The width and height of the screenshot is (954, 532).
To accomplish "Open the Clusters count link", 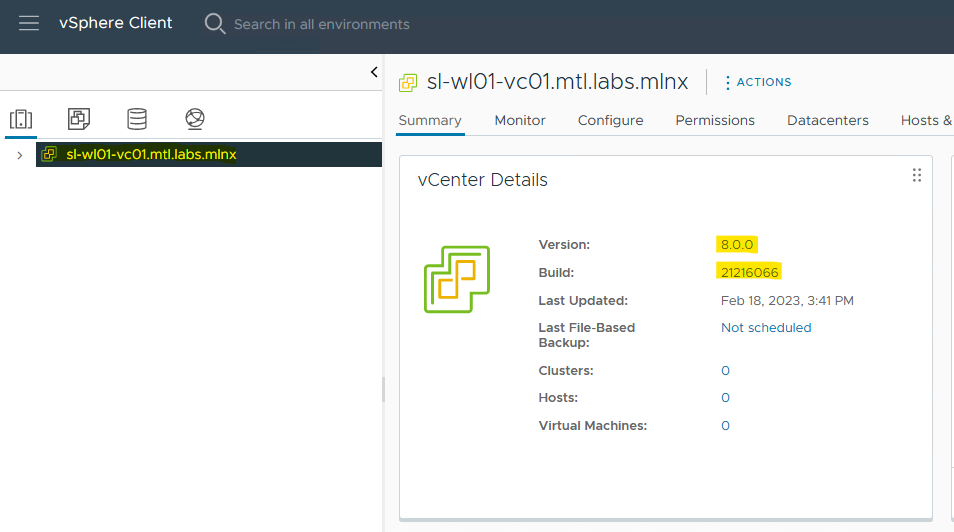I will (725, 371).
